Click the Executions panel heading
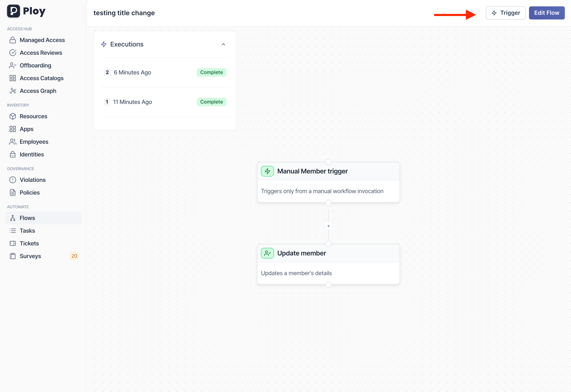The width and height of the screenshot is (571, 392). [x=127, y=44]
